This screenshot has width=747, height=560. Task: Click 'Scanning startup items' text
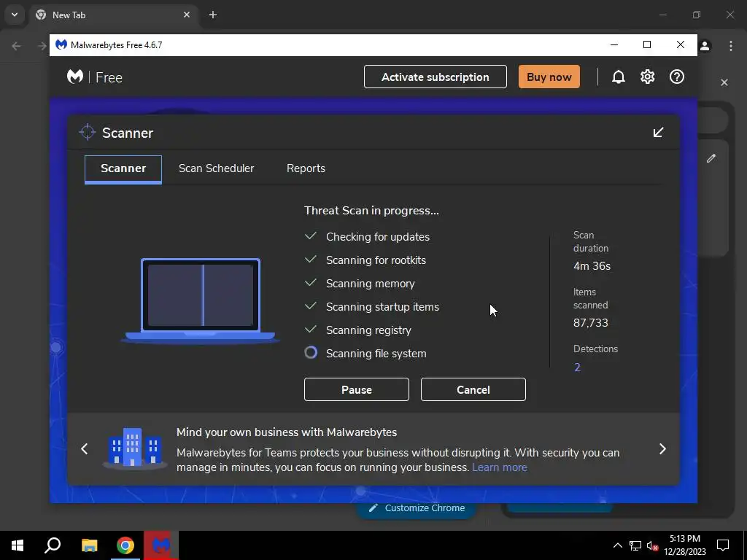382,307
